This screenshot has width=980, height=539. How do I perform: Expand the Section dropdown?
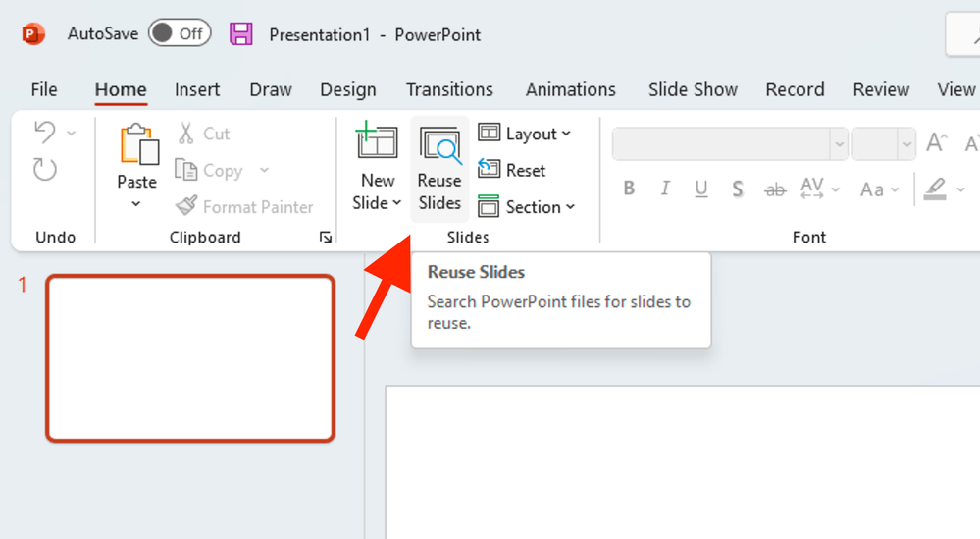(x=527, y=207)
